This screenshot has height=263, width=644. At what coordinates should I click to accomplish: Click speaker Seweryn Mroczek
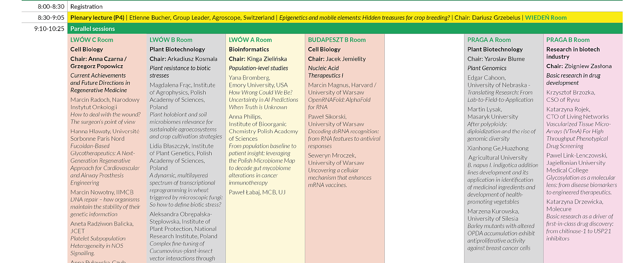336,159
